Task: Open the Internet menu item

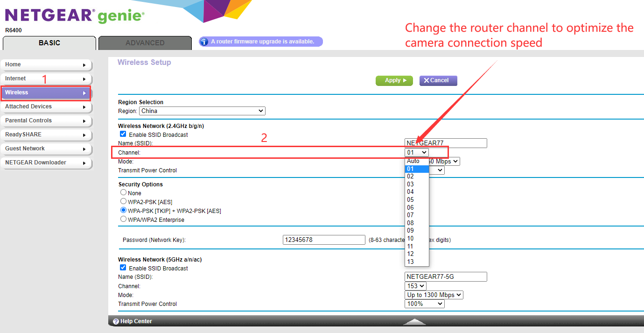Action: pyautogui.click(x=46, y=79)
